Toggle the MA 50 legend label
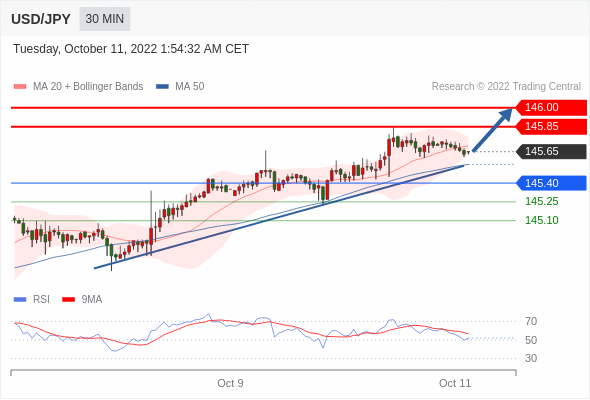 pos(190,87)
